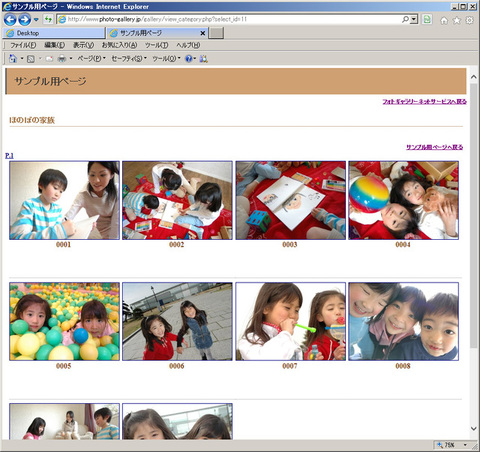The width and height of the screenshot is (480, 452).
Task: Go back with the blue Back arrow
Action: tap(10, 20)
